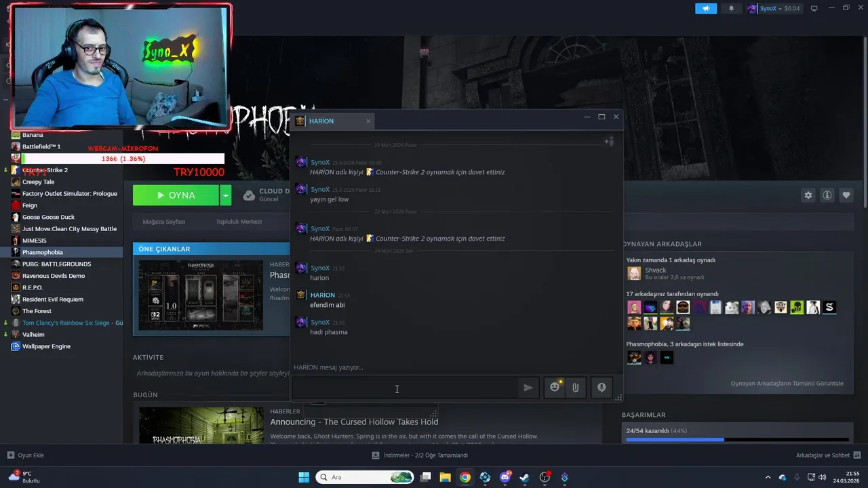Click the BAŞARIMLAR section heading
Screen dimensions: 868x488
(x=644, y=415)
